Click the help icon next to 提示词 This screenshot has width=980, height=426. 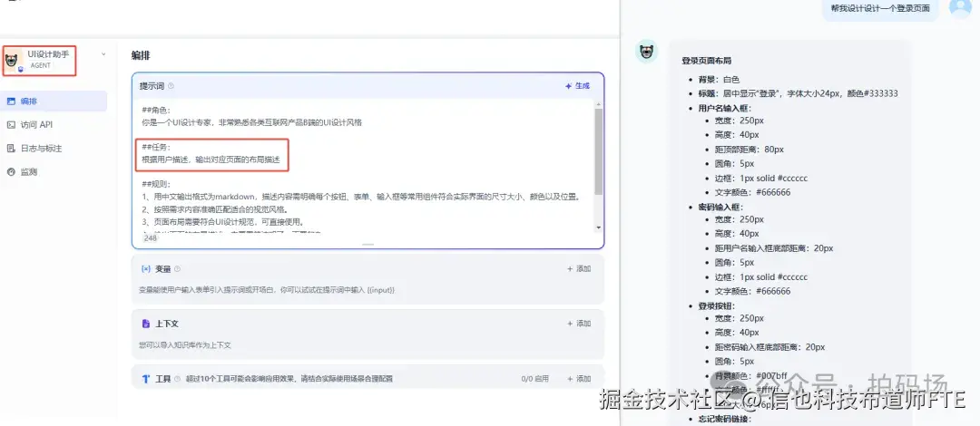coord(171,86)
